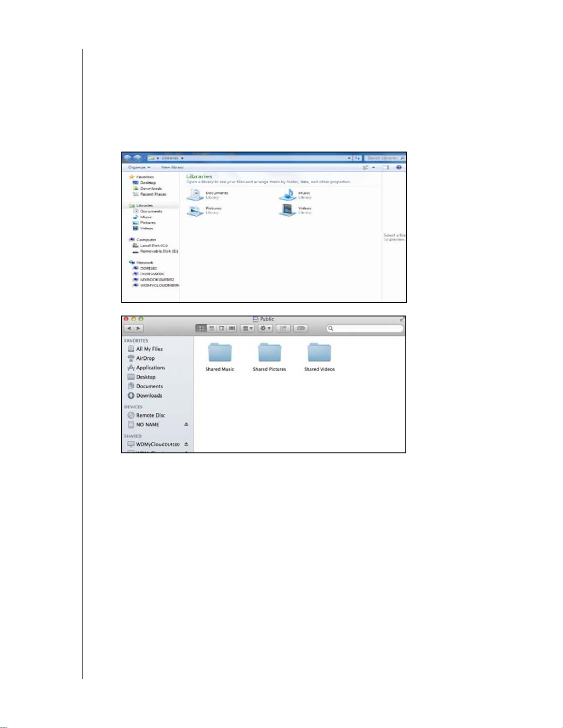Open the Pictures library icon in main pane
The height and width of the screenshot is (728, 563).
(x=195, y=210)
